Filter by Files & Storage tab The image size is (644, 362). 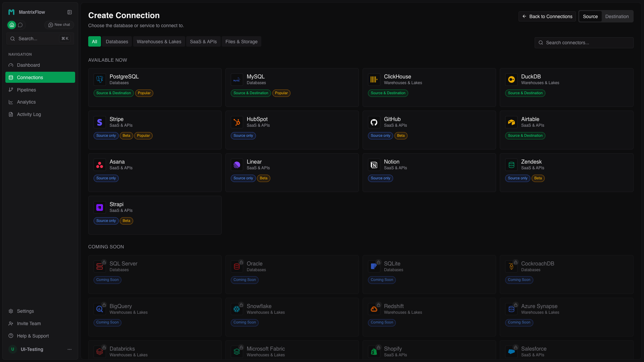(x=241, y=42)
